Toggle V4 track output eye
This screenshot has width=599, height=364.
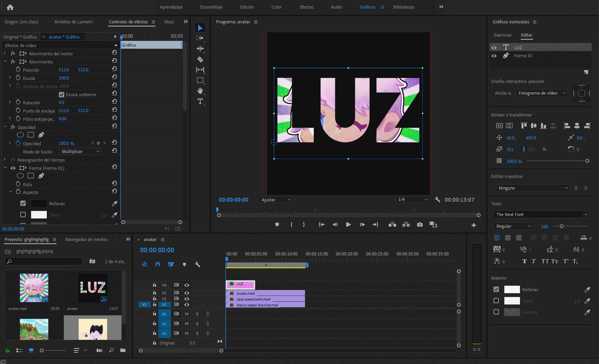[187, 285]
